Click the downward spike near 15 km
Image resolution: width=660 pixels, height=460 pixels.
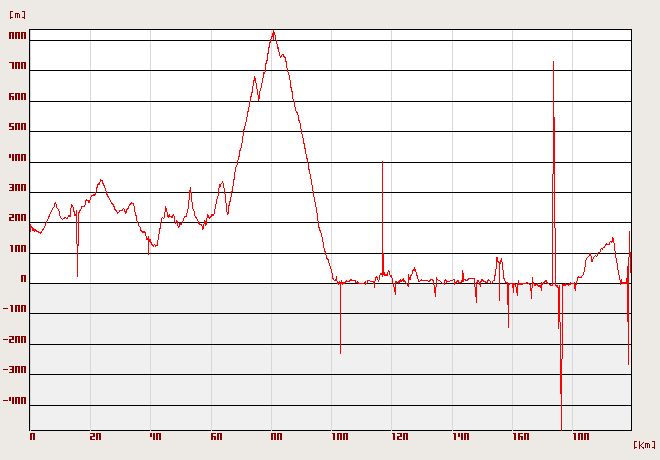[77, 273]
